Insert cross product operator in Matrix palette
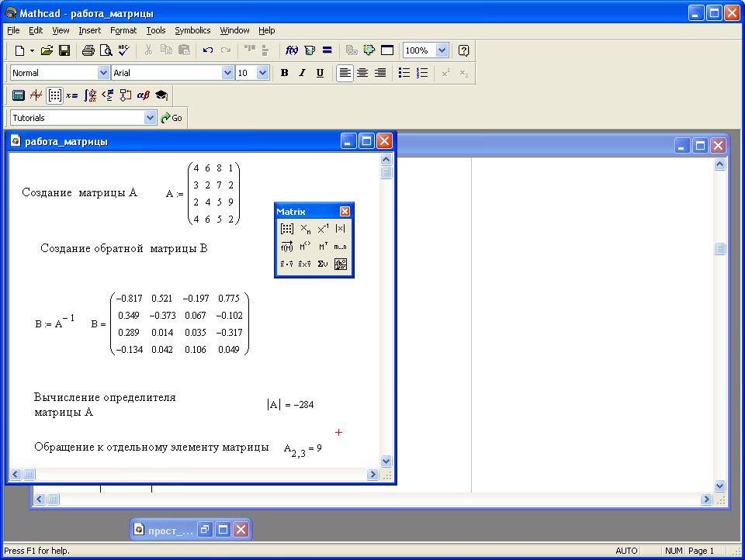 [305, 264]
